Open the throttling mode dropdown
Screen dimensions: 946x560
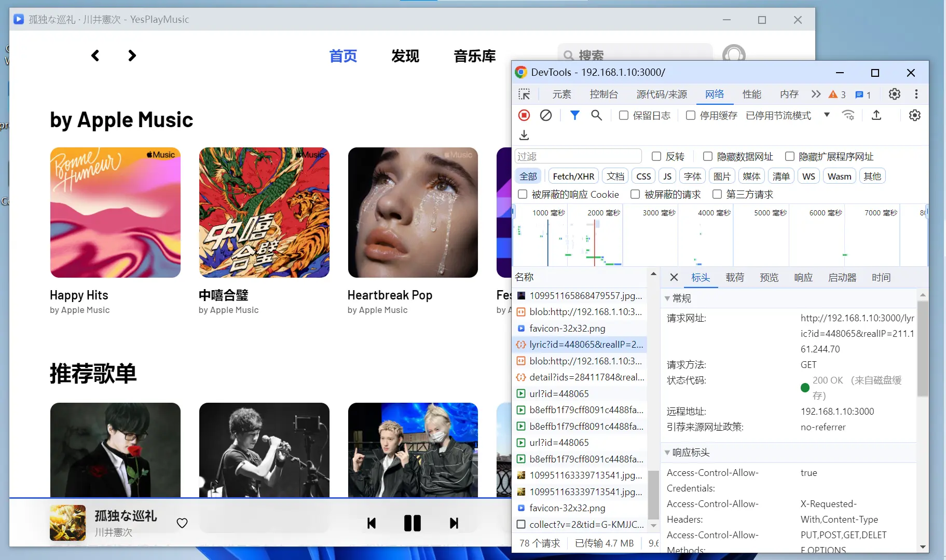(x=788, y=115)
